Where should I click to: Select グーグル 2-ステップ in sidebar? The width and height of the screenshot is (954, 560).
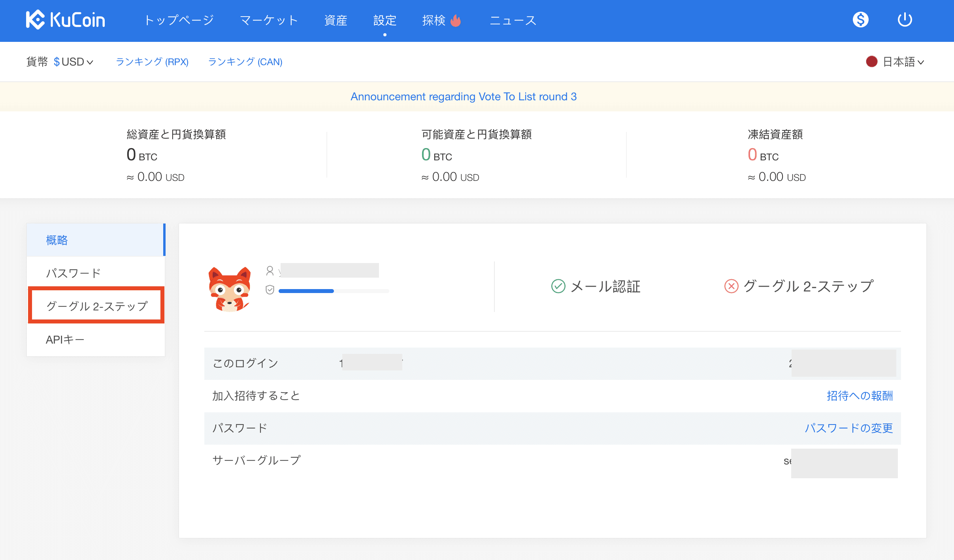tap(96, 306)
